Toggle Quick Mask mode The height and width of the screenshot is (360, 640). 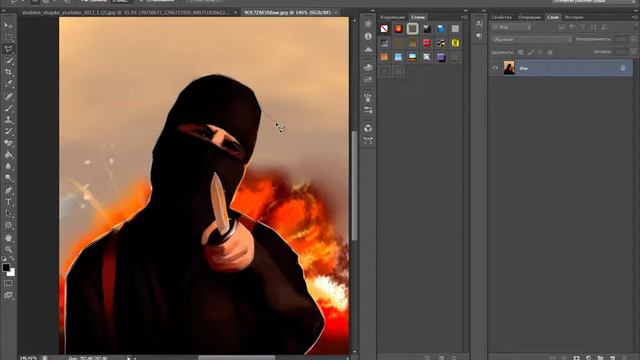(8, 283)
